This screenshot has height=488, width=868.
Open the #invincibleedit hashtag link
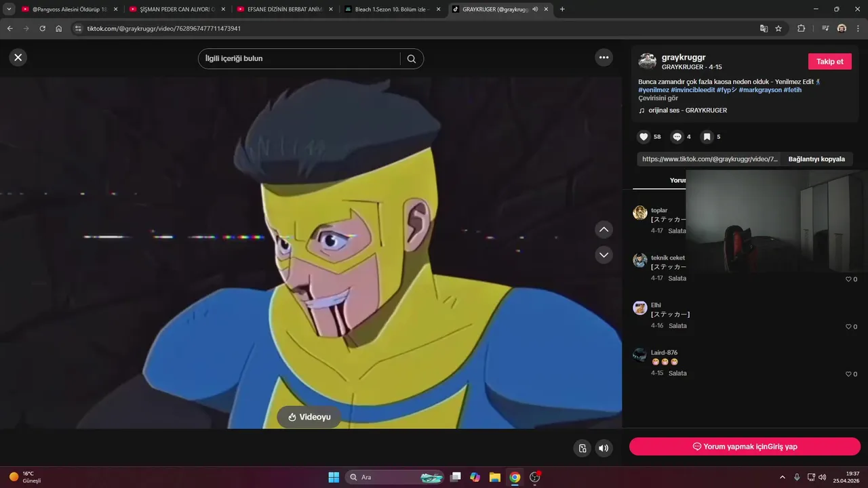pos(692,90)
